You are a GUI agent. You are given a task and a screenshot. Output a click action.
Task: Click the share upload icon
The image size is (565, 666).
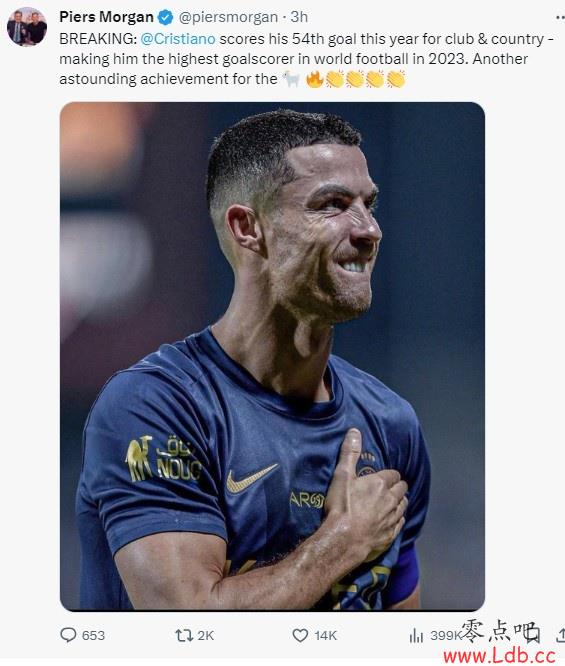(560, 635)
